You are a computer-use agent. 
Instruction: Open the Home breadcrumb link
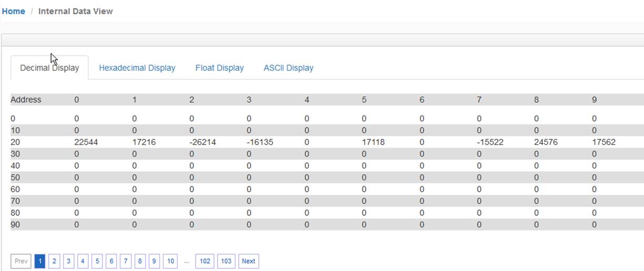14,11
